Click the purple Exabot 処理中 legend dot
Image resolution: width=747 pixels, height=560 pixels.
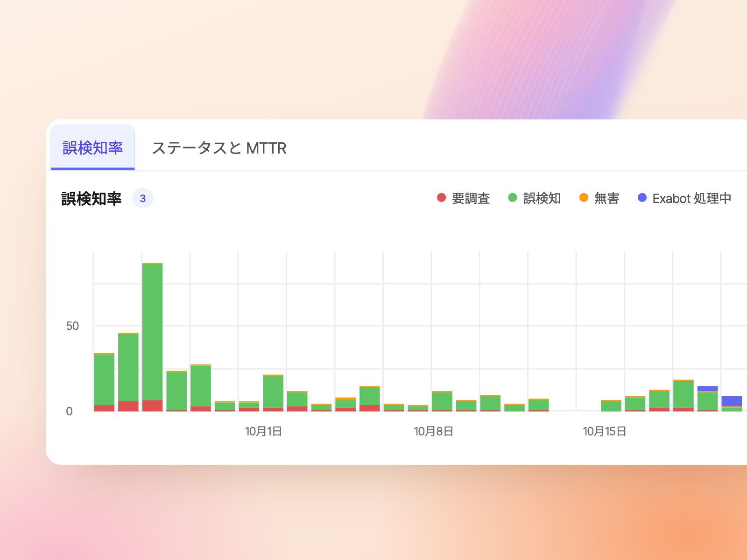pyautogui.click(x=642, y=198)
